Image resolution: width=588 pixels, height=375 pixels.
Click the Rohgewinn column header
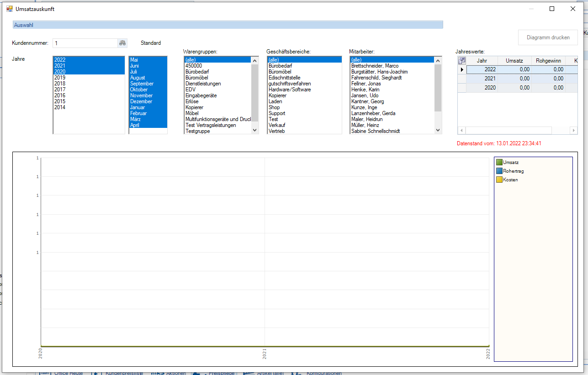(x=550, y=60)
